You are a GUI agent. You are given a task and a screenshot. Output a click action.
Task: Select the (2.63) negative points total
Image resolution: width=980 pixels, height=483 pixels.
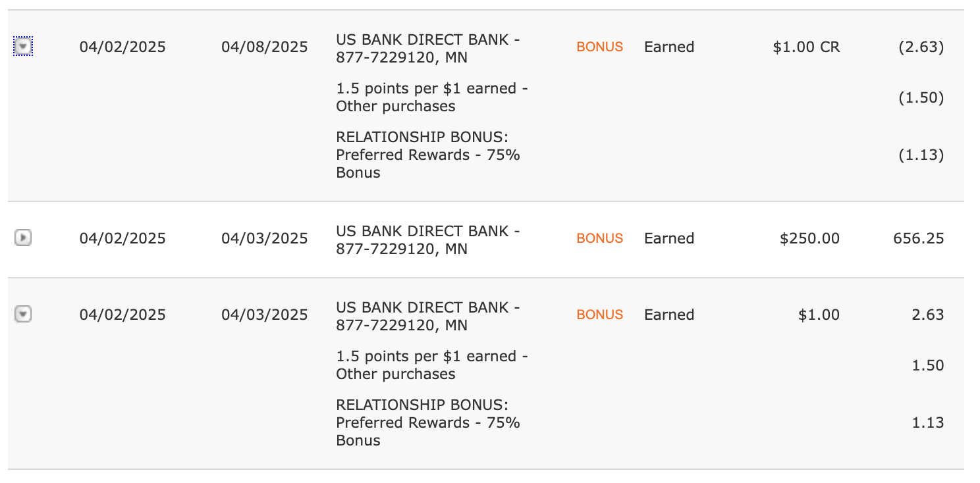(921, 47)
